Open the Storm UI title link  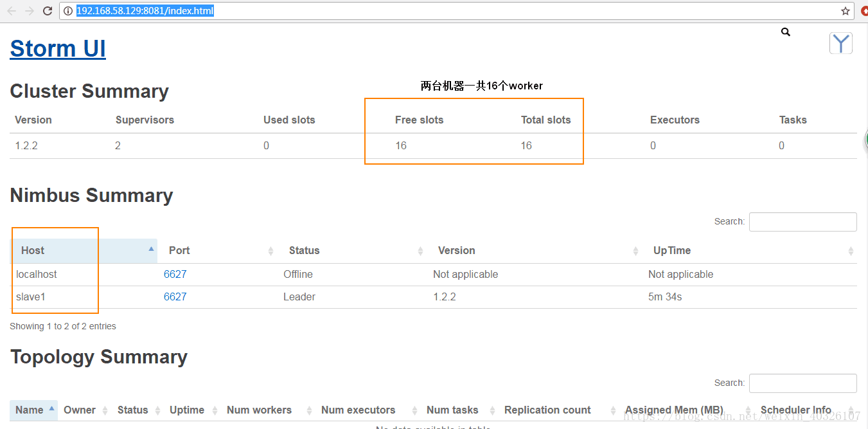tap(58, 48)
